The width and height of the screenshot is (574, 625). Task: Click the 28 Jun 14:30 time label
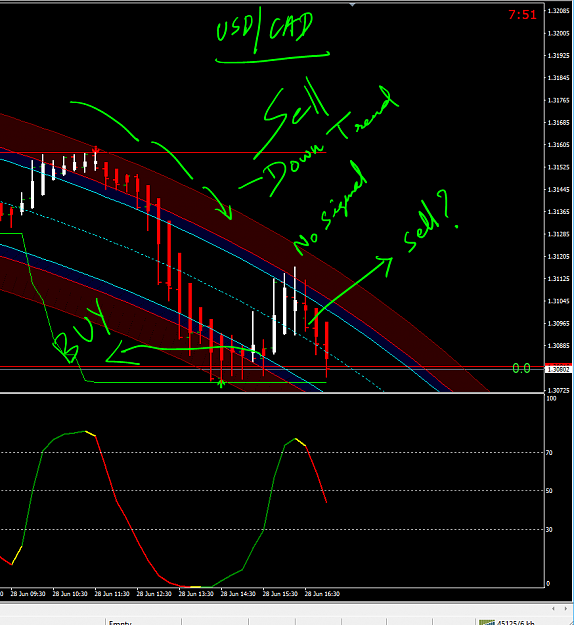(238, 594)
